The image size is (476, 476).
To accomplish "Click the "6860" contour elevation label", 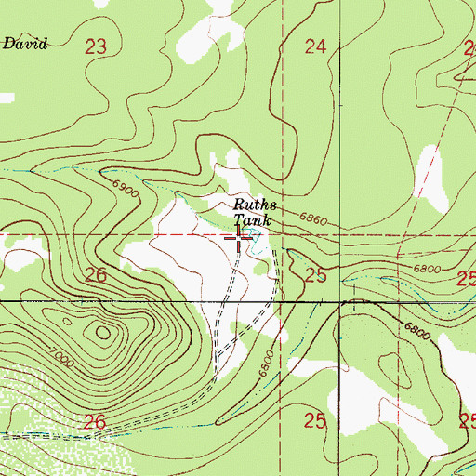I will 313,219.
